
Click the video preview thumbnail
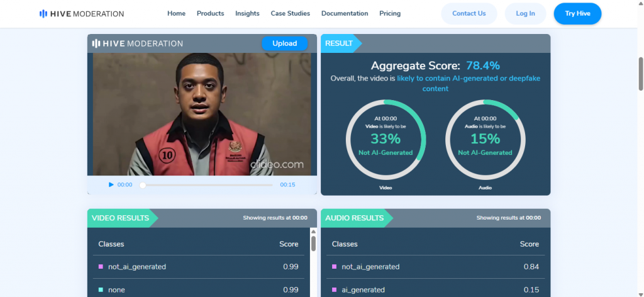coord(201,114)
